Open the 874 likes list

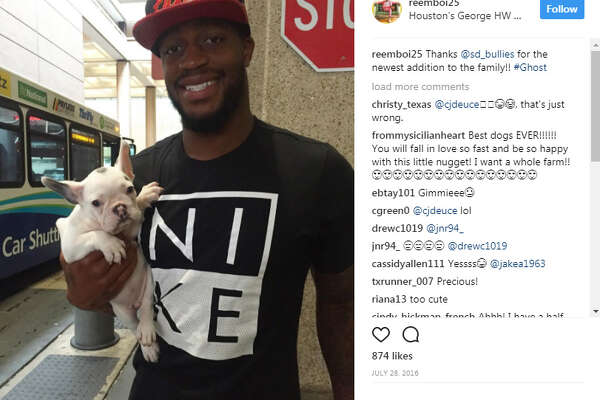click(392, 356)
